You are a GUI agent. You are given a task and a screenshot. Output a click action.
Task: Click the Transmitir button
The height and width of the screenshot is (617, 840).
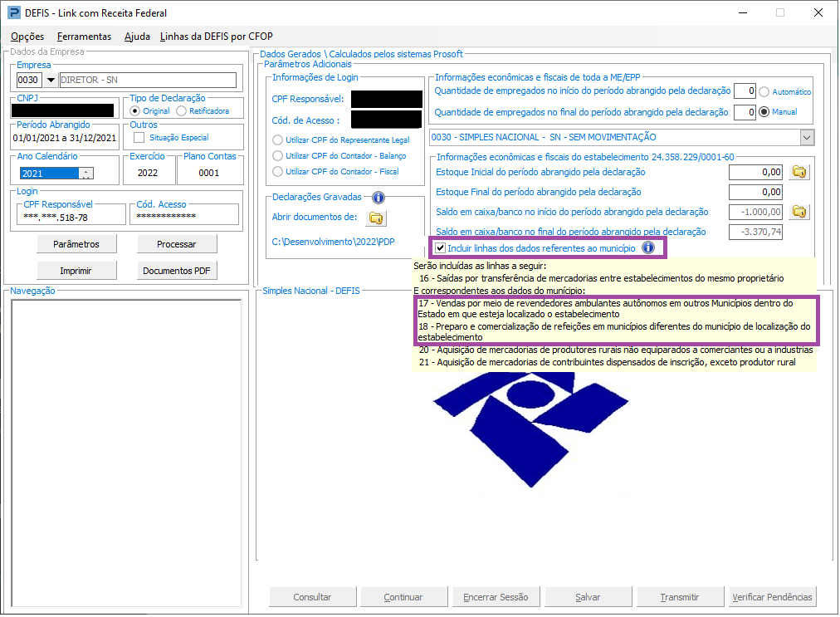pos(680,596)
